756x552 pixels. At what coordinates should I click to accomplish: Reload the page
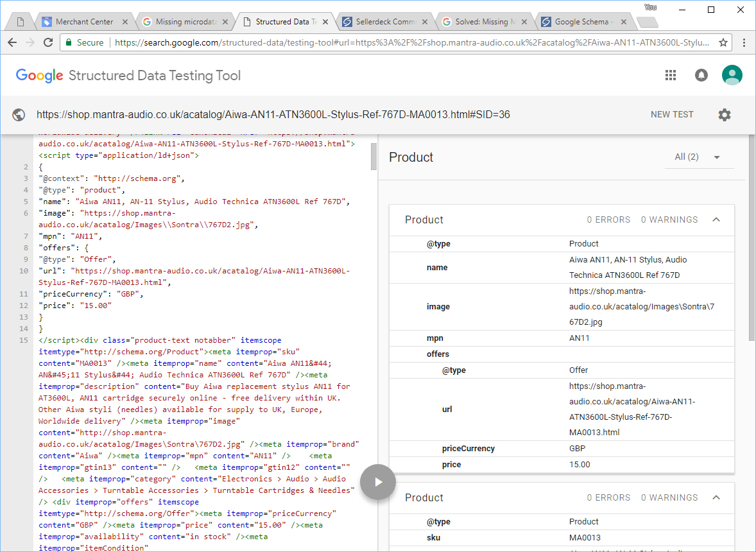48,42
